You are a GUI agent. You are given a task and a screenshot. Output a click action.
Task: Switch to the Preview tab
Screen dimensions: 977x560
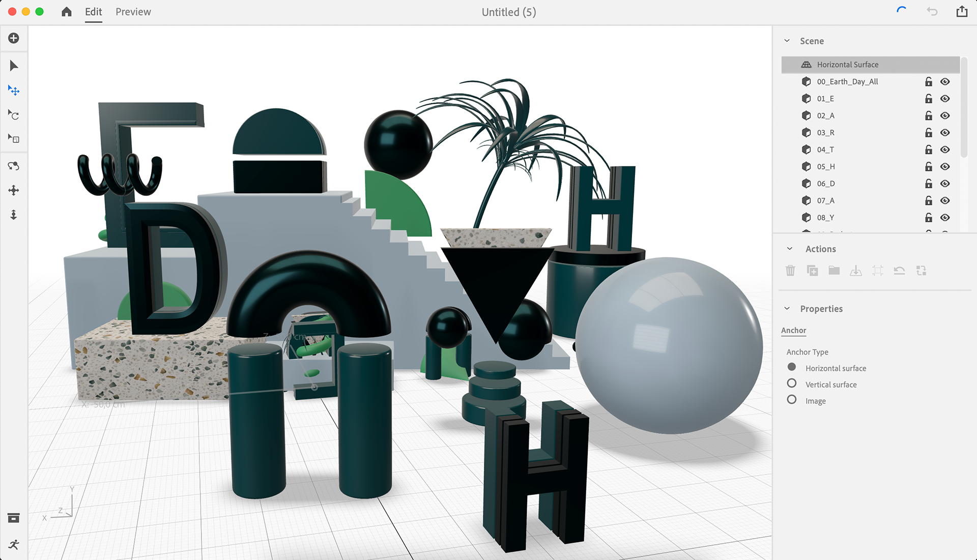point(133,12)
